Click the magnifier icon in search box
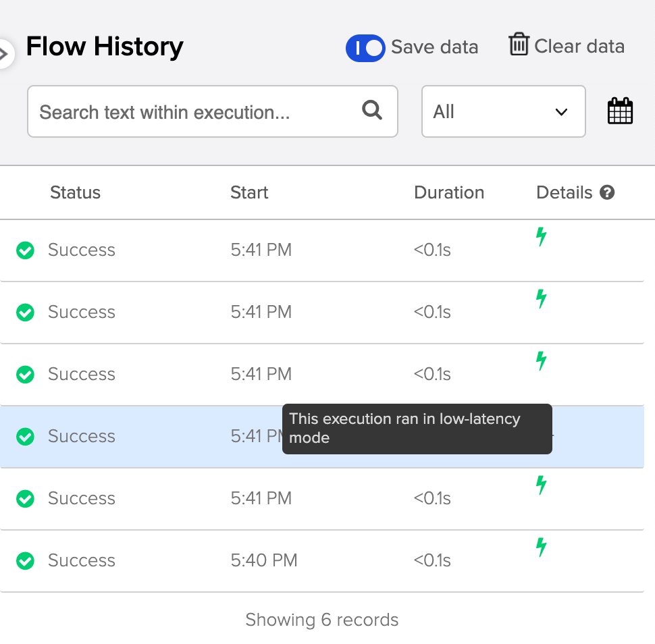 372,110
